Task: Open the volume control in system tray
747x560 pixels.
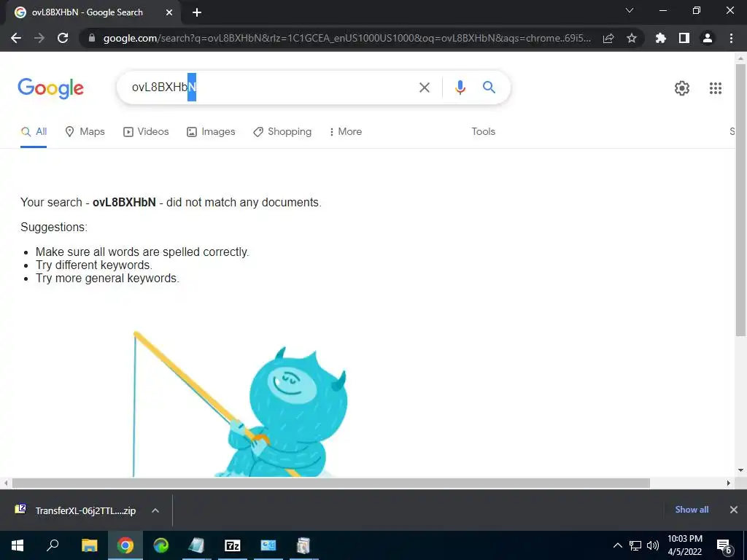Action: (x=653, y=545)
